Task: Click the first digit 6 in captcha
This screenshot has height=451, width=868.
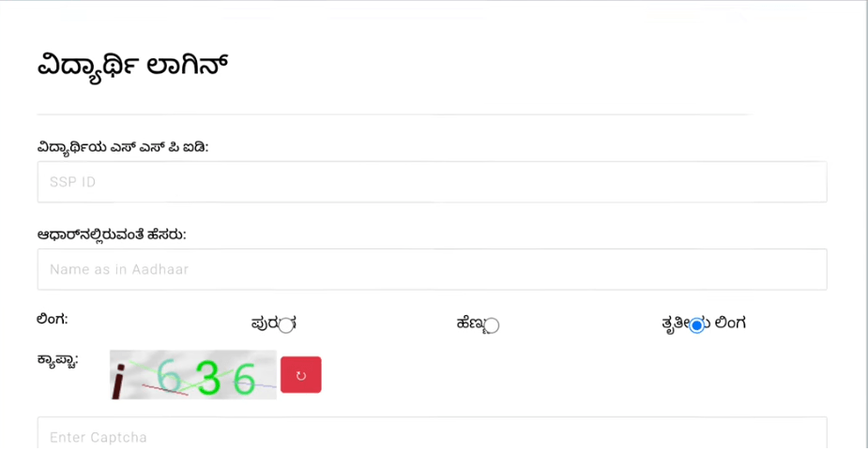Action: tap(170, 376)
